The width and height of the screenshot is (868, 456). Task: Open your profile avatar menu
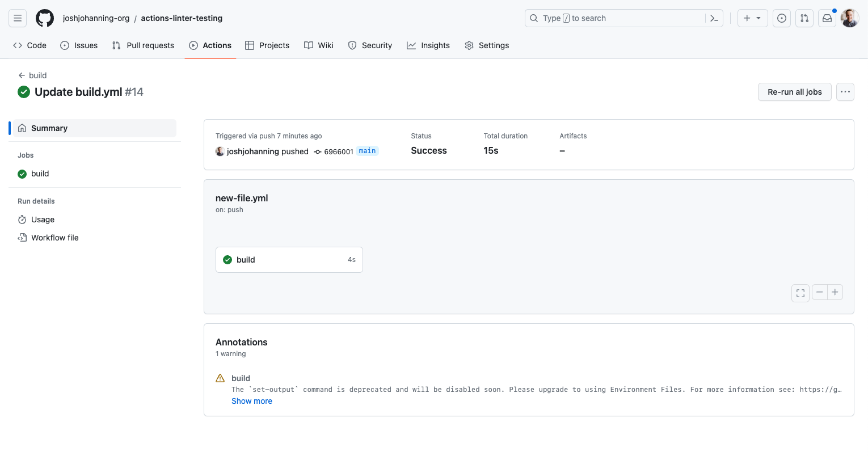[849, 18]
